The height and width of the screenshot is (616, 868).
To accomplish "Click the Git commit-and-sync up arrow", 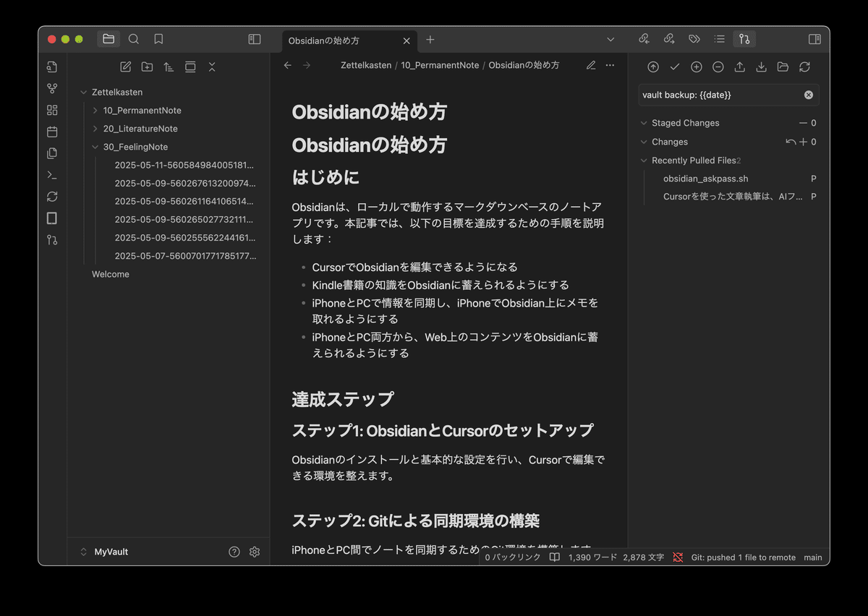I will [x=653, y=67].
